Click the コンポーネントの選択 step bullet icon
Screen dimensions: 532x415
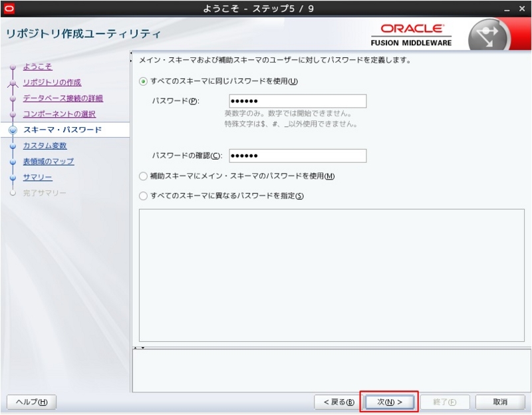tap(13, 114)
